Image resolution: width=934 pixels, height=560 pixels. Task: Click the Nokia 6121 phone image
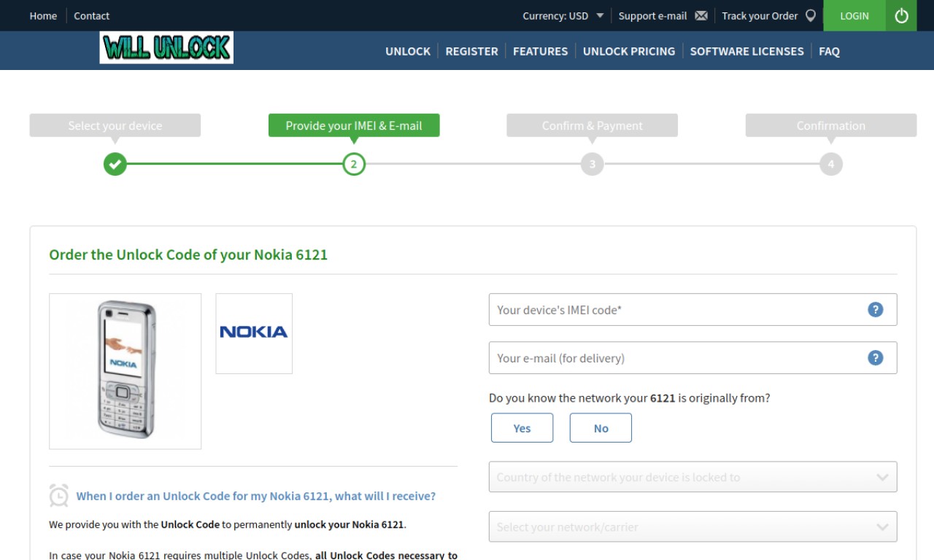pos(126,371)
